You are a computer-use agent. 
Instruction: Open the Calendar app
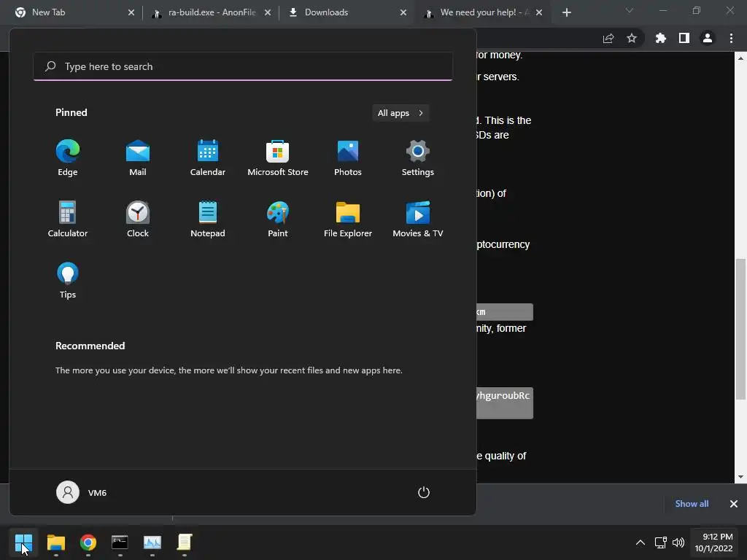[x=208, y=158]
